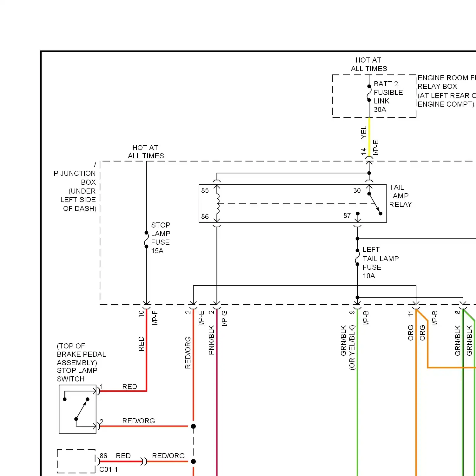Click the relay switch contact near terminal 30

[x=374, y=204]
